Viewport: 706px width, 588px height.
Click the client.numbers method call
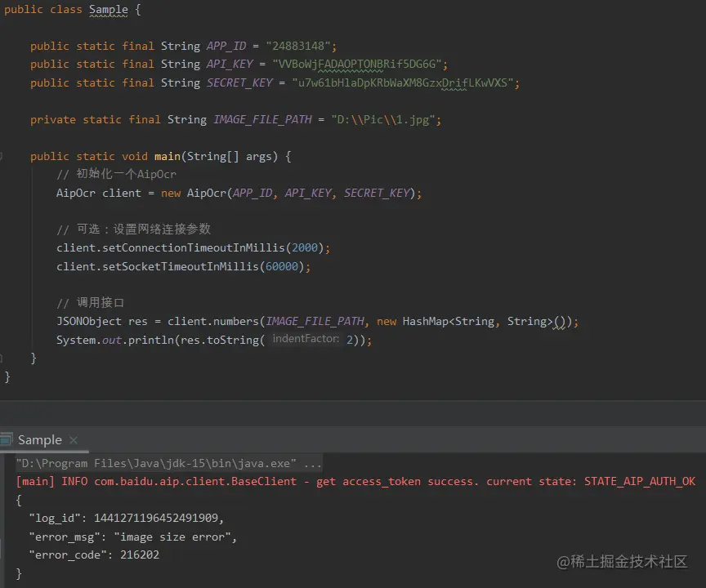[x=213, y=321]
